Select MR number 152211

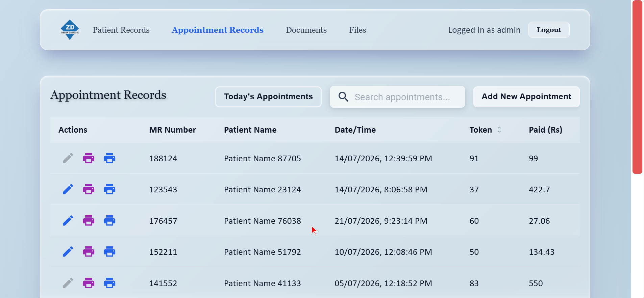[x=163, y=252]
